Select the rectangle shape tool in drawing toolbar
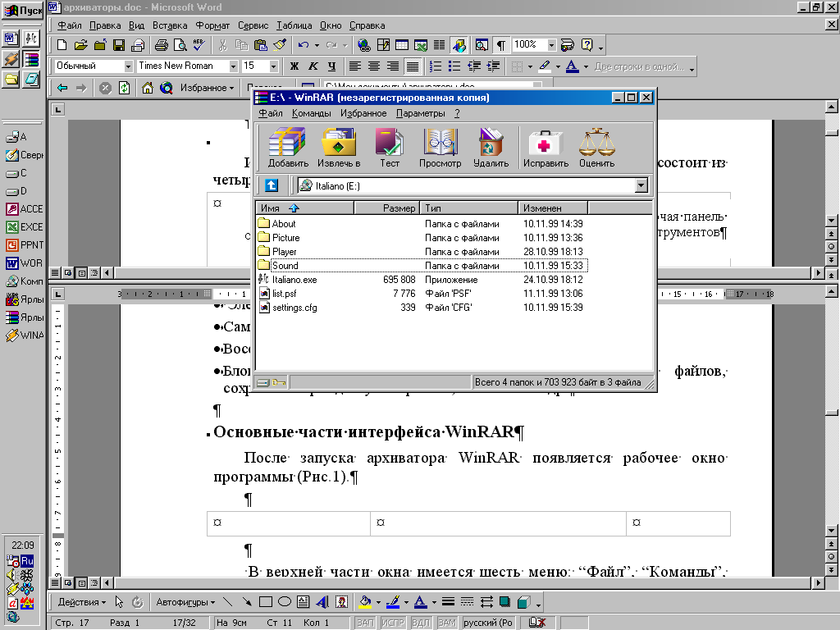This screenshot has width=840, height=630. [265, 602]
